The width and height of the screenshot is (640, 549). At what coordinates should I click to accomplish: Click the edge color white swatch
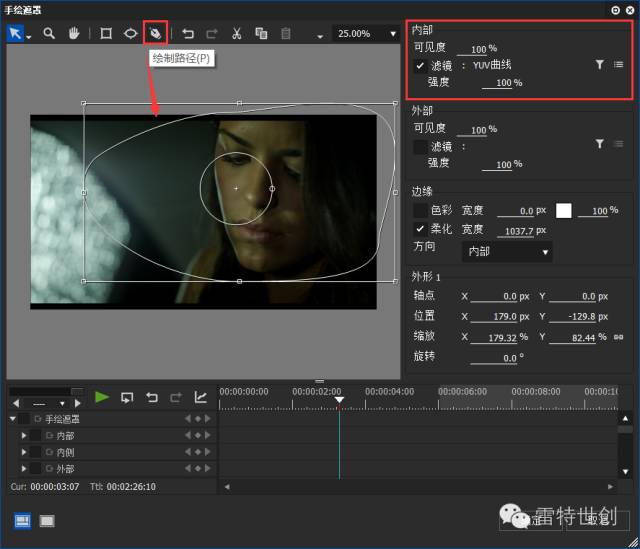564,210
